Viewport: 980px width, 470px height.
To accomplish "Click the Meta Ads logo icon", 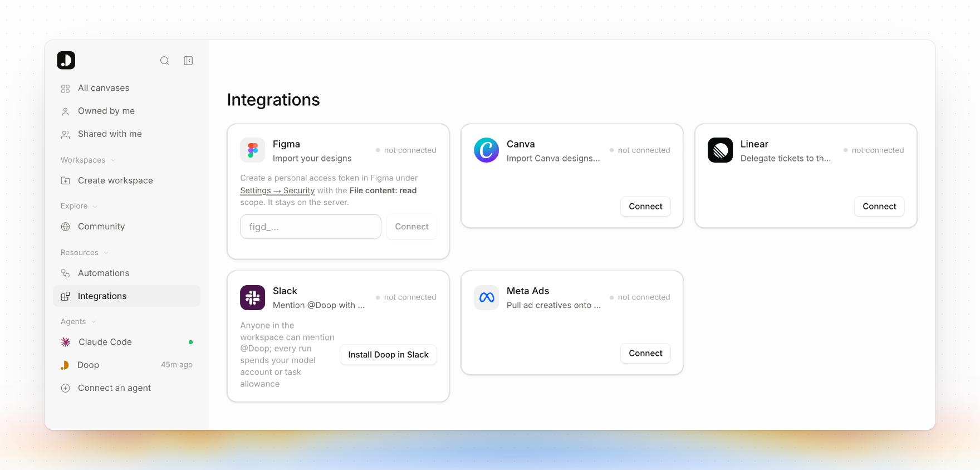I will [487, 297].
